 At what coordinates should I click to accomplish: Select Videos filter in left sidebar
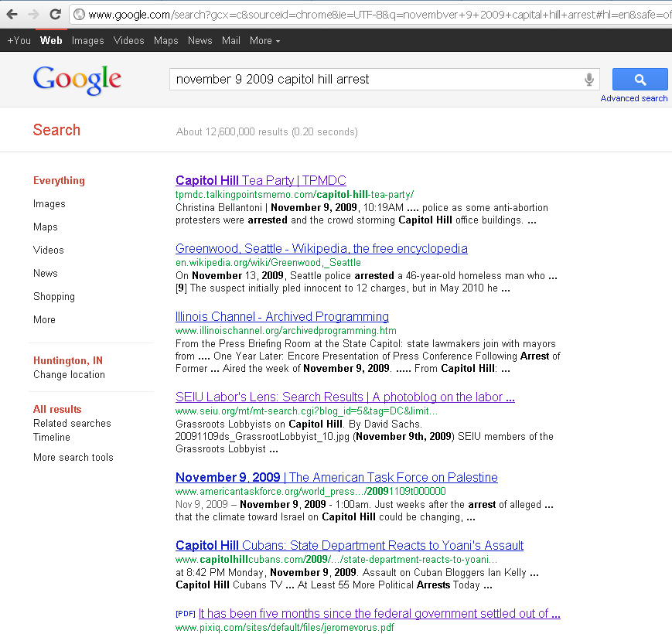pos(48,250)
